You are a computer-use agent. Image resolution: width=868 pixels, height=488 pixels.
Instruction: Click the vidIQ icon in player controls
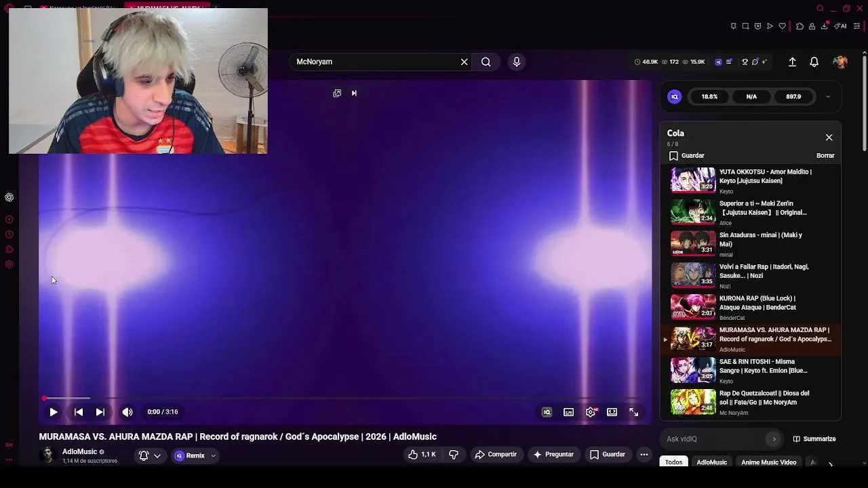[x=547, y=412]
